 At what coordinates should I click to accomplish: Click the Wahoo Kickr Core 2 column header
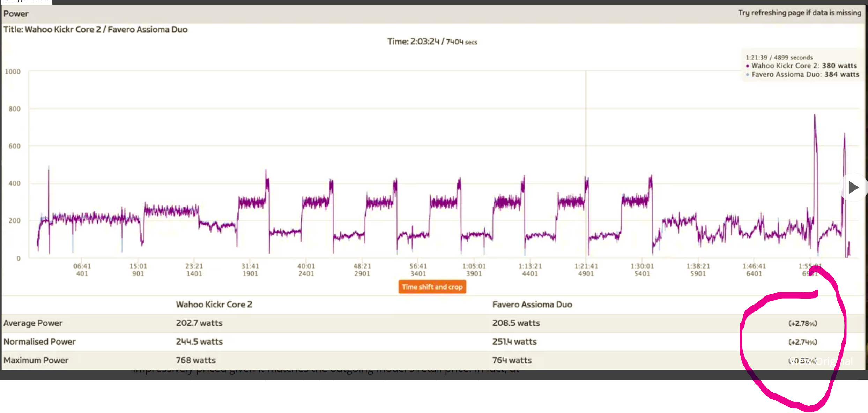pyautogui.click(x=214, y=304)
